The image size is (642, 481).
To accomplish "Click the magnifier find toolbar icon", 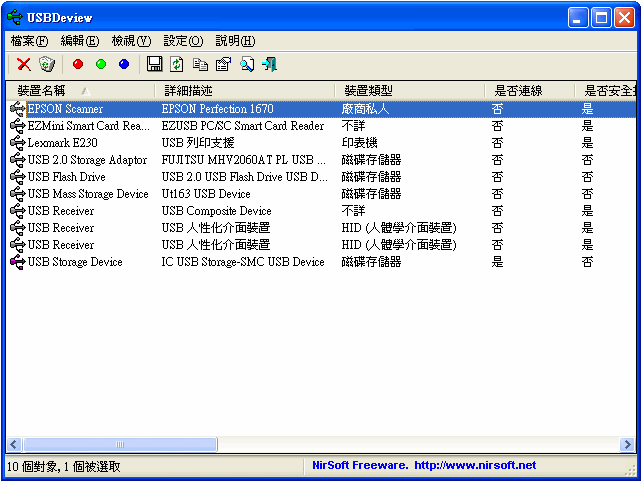I will tap(246, 64).
